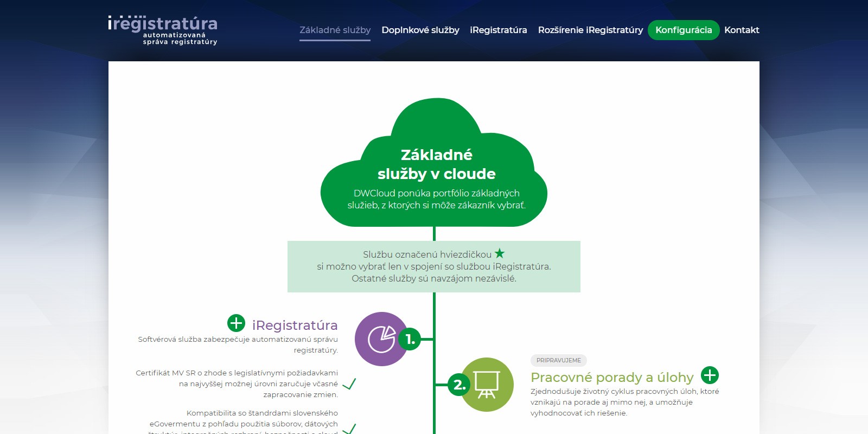Click the green presentation board icon
868x434 pixels.
(x=487, y=385)
